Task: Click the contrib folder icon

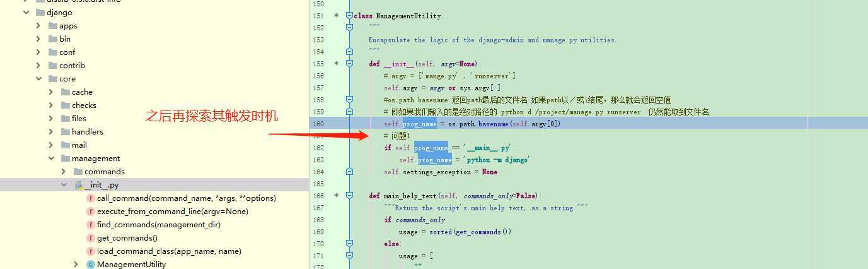Action: pos(52,65)
